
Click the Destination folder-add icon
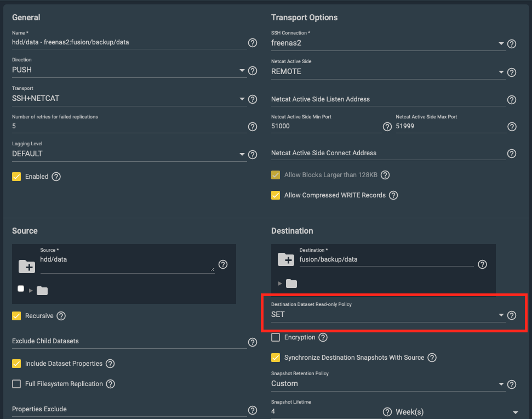click(x=286, y=260)
